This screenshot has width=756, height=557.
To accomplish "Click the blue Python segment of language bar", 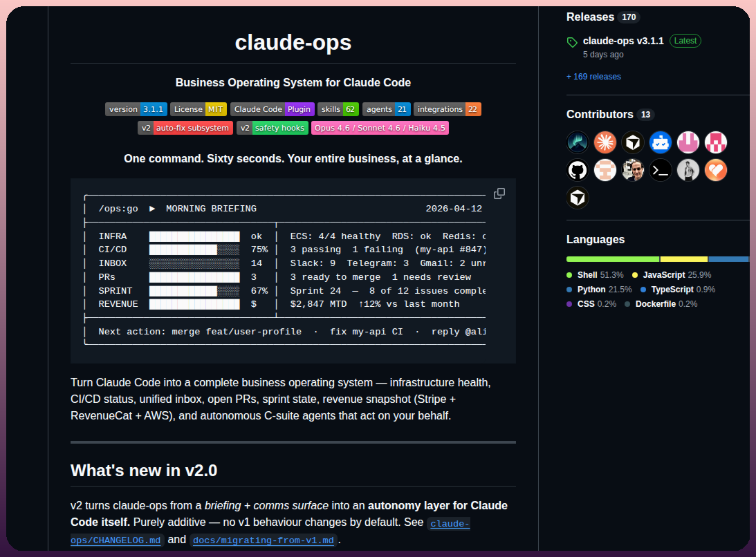I will (728, 259).
